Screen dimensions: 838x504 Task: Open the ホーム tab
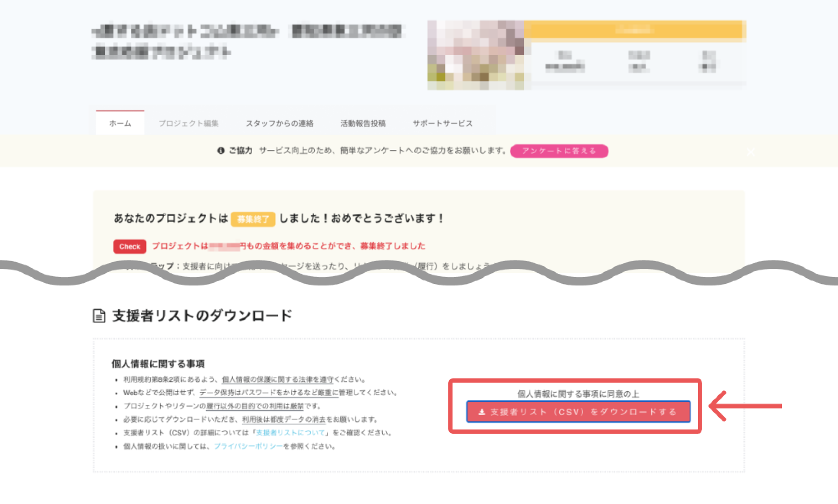coord(120,123)
